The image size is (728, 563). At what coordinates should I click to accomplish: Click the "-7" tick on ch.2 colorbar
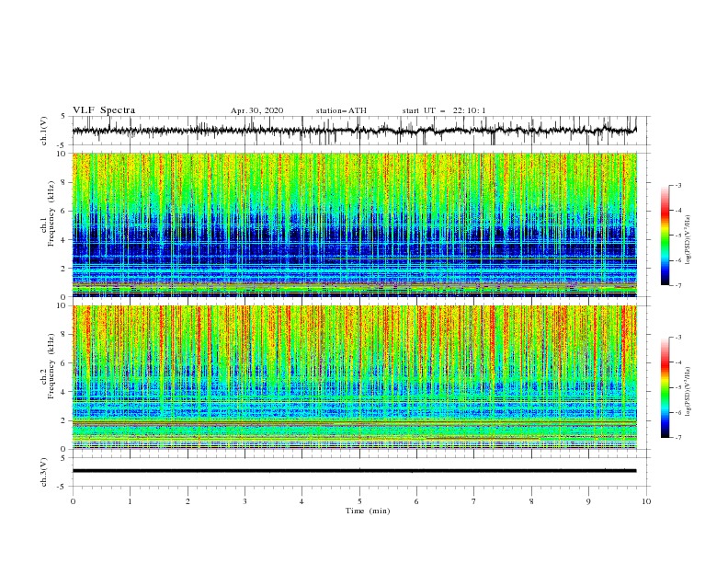click(x=678, y=438)
